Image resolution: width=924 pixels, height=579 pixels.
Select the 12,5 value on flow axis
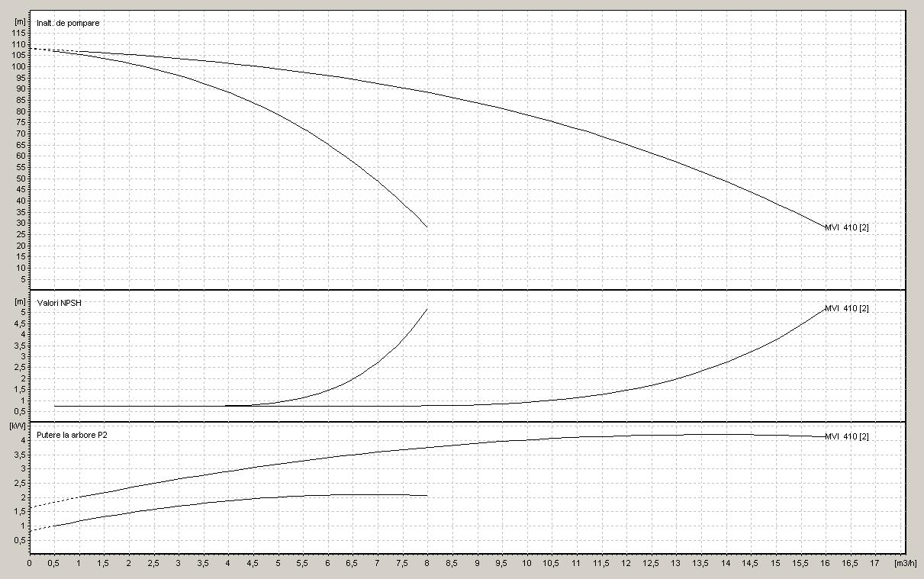coord(651,563)
